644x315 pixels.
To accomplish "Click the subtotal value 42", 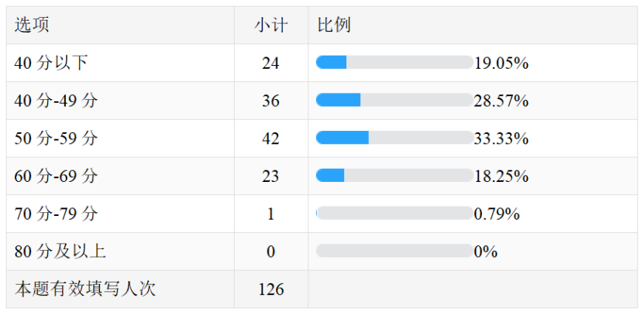I will pos(270,139).
